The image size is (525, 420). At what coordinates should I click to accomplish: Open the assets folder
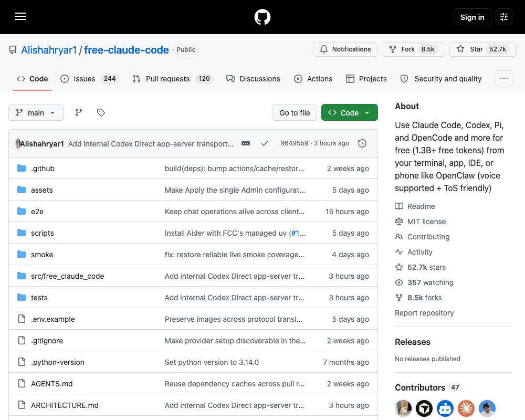coord(42,190)
